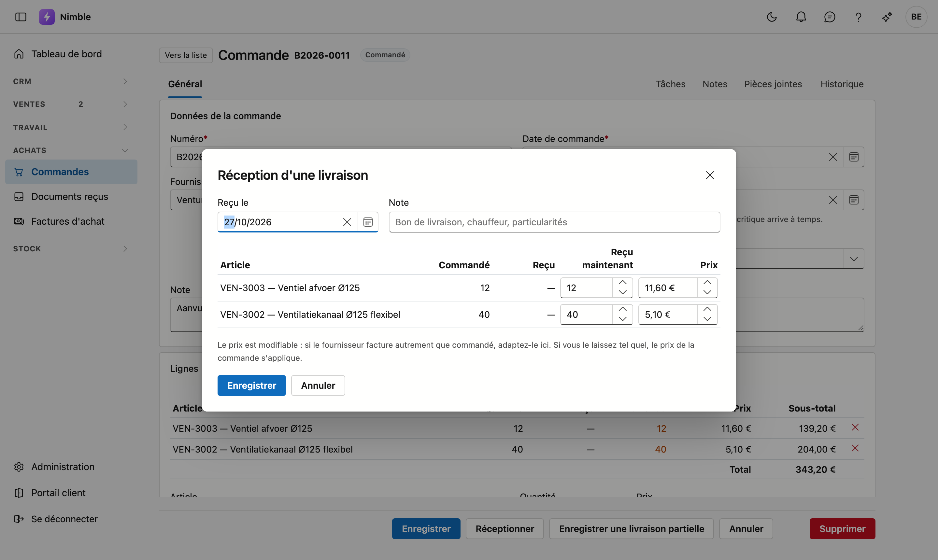Open Documents reçus in sidebar
The height and width of the screenshot is (560, 938).
(x=69, y=197)
